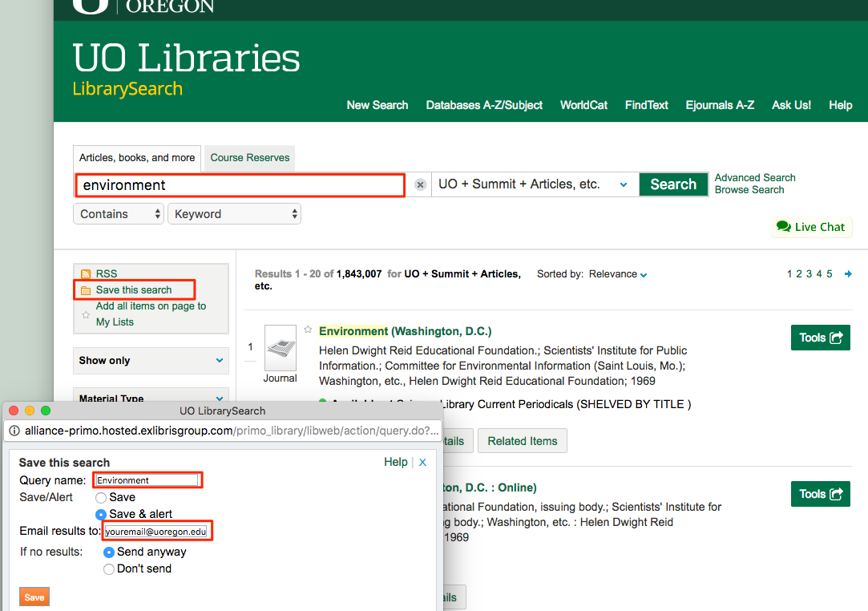Choose Don't send if no results
The height and width of the screenshot is (611, 868).
tap(109, 569)
